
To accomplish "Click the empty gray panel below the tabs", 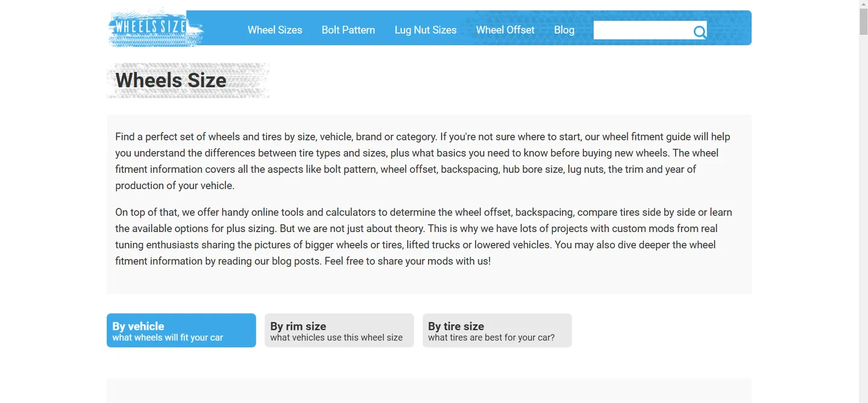I will (x=429, y=390).
